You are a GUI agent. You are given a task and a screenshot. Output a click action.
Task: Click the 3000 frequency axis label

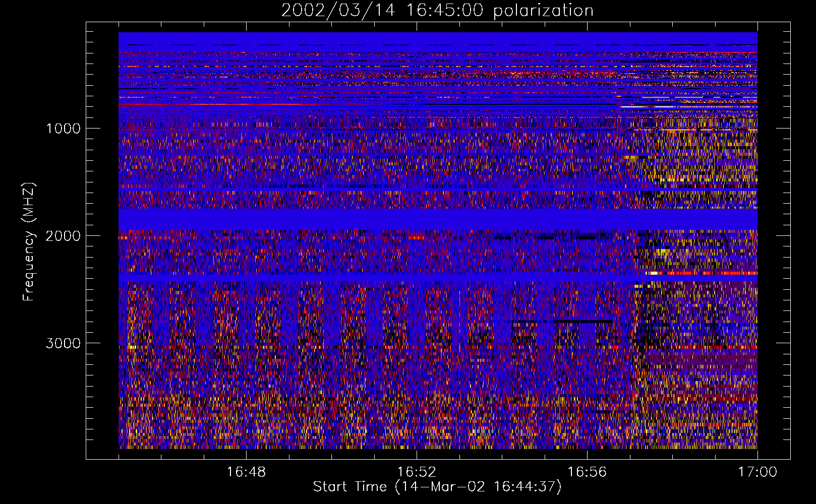63,343
